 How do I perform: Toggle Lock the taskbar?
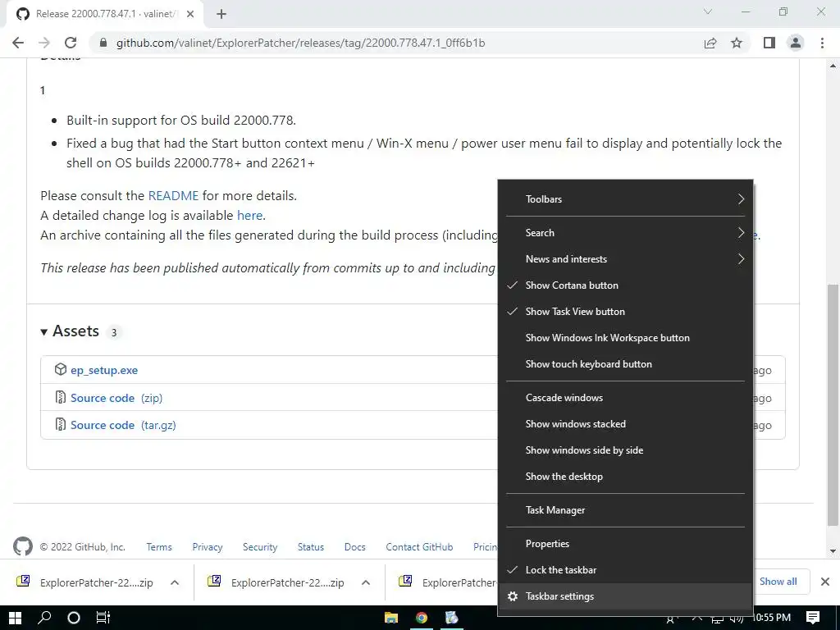625,569
